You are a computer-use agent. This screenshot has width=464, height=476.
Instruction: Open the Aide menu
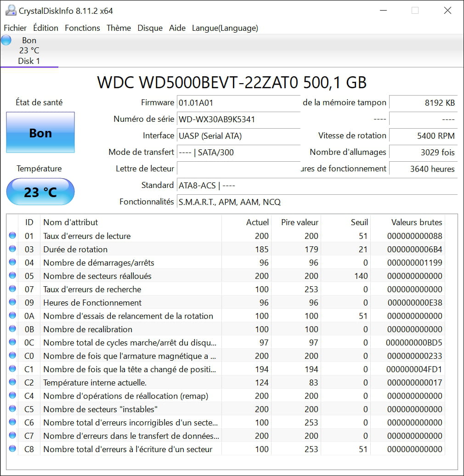[177, 28]
